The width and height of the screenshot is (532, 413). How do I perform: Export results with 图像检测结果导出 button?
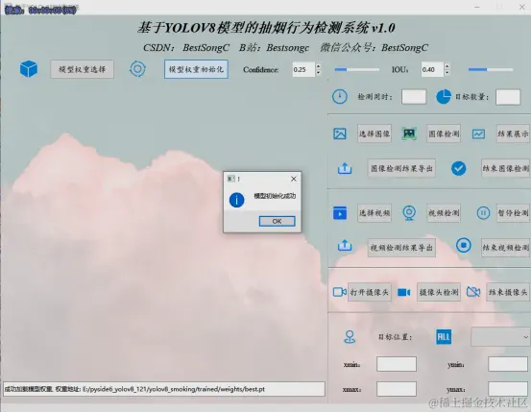click(401, 168)
